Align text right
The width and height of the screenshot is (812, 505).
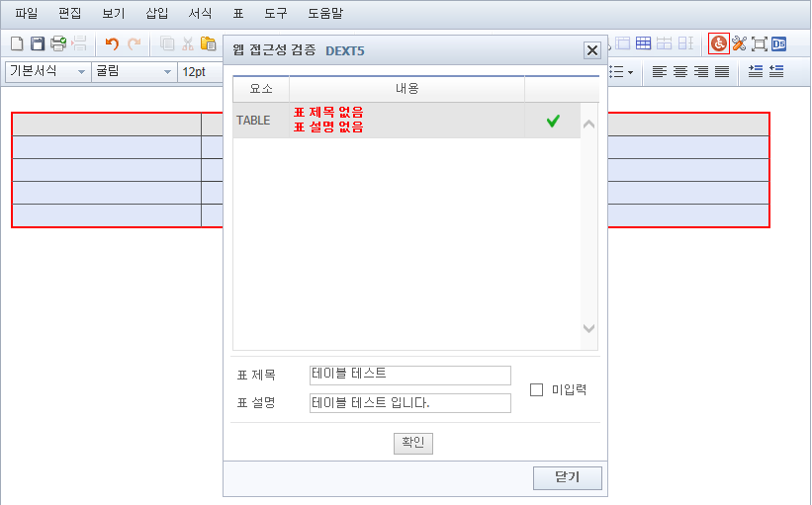pyautogui.click(x=701, y=71)
